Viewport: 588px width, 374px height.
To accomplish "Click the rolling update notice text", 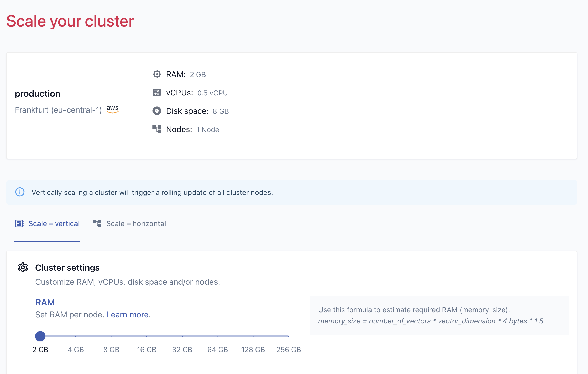I will (152, 192).
